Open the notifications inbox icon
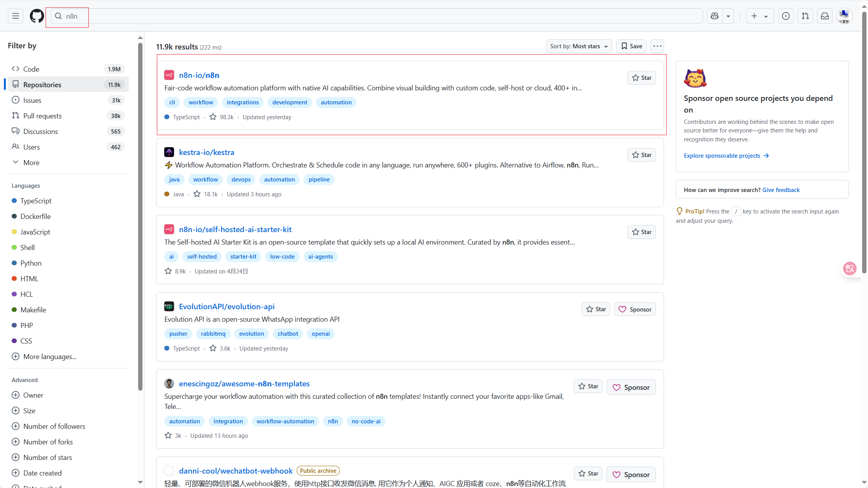 (825, 16)
